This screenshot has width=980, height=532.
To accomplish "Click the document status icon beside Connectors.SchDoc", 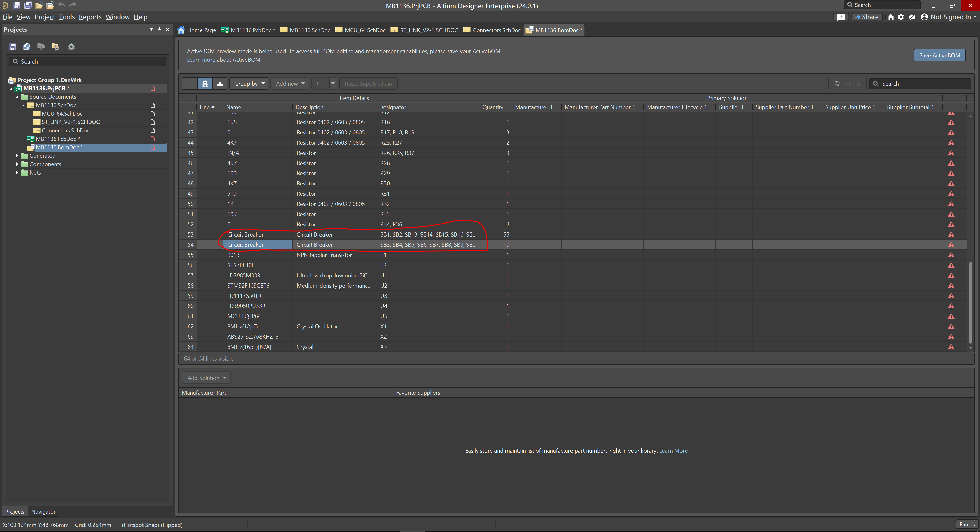I will pos(153,131).
